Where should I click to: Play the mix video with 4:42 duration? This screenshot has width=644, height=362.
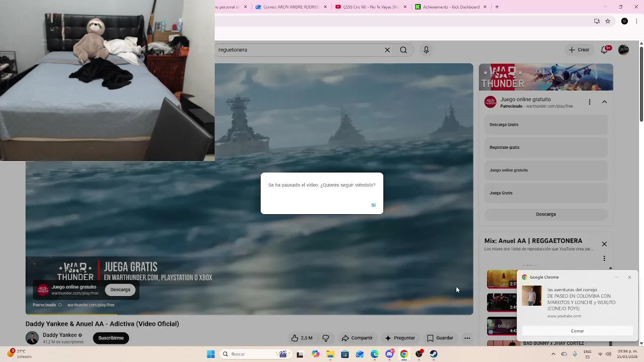[502, 326]
